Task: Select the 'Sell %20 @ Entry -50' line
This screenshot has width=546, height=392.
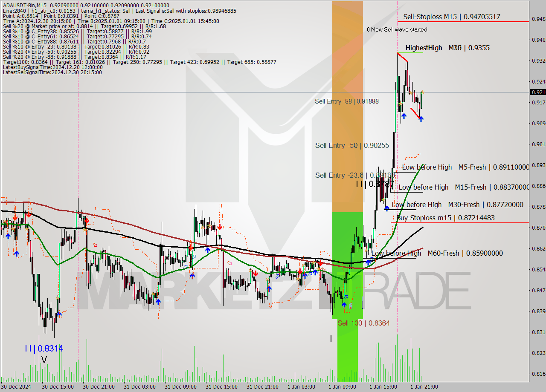Action: [76, 52]
